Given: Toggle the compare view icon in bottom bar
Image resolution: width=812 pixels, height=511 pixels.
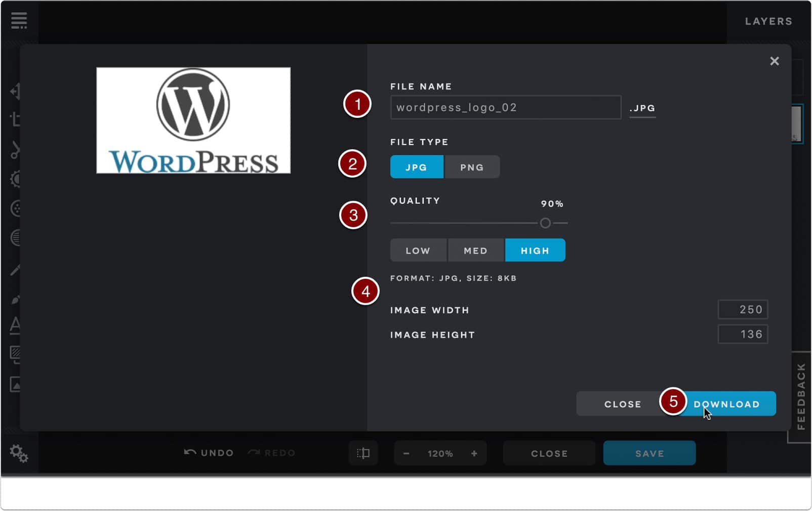Looking at the screenshot, I should coord(363,453).
